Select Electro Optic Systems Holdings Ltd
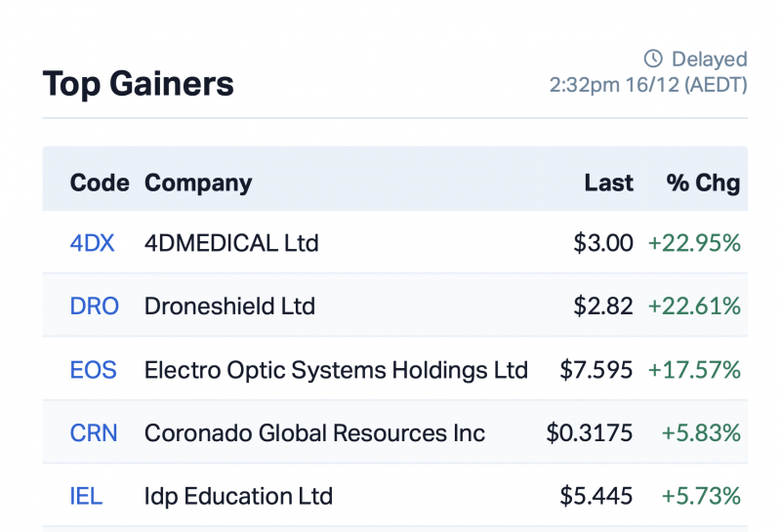Image resolution: width=781 pixels, height=532 pixels. (x=336, y=370)
